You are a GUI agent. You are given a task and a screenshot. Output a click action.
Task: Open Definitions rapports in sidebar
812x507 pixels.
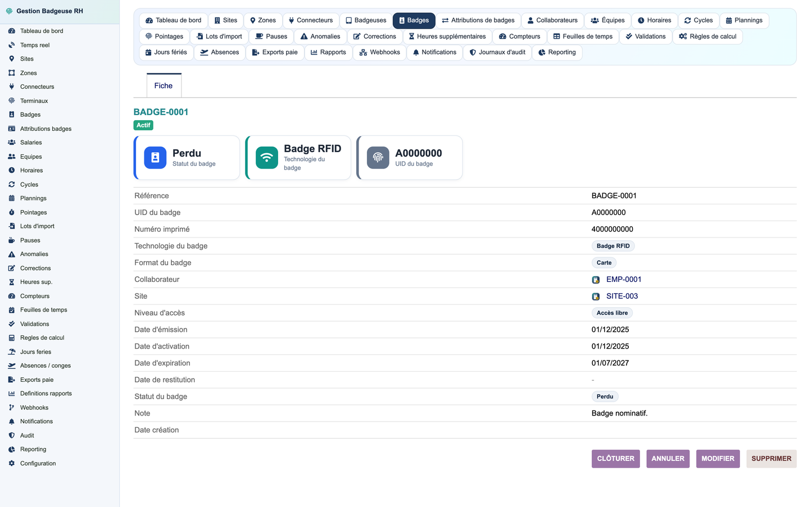tap(46, 394)
